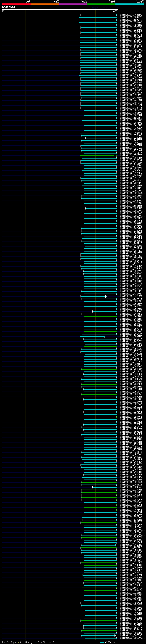Screen dimensions: 146x644
Task: Click the UniRef100_C7RAE2 label
Action: (131, 326)
